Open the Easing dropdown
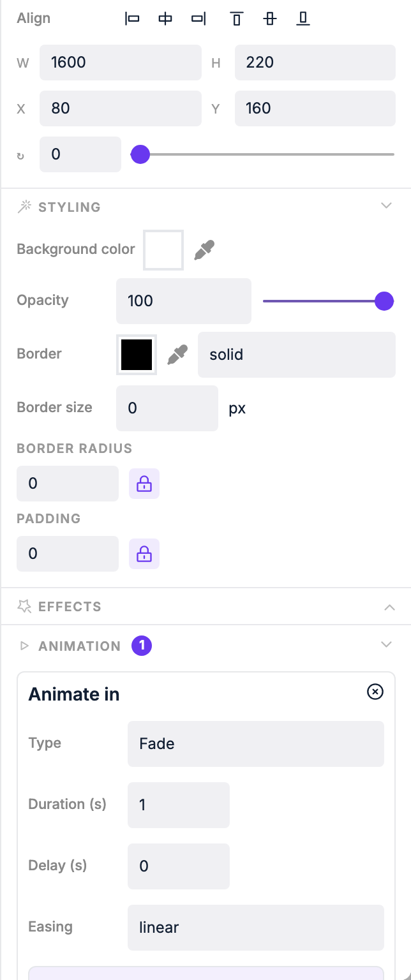This screenshot has height=980, width=411. 255,927
